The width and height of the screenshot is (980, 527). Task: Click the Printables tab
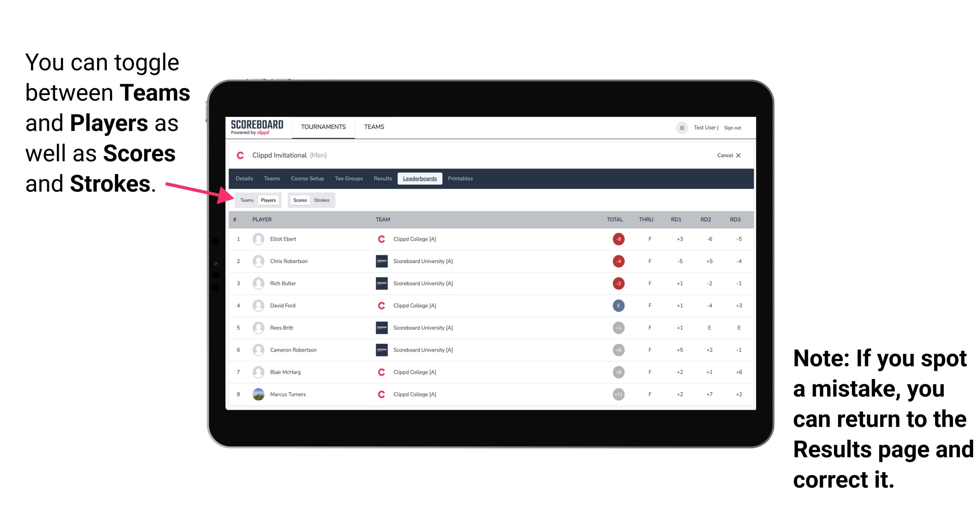click(x=461, y=179)
